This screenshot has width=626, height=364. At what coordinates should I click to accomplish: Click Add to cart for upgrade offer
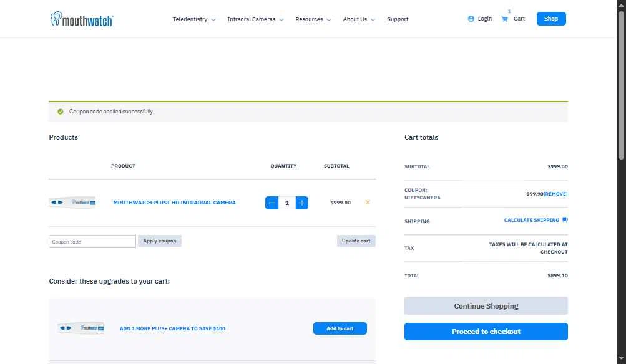click(x=340, y=328)
